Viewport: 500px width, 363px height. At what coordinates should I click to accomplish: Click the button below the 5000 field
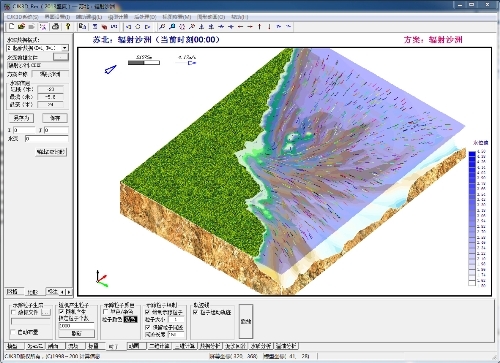click(x=77, y=333)
